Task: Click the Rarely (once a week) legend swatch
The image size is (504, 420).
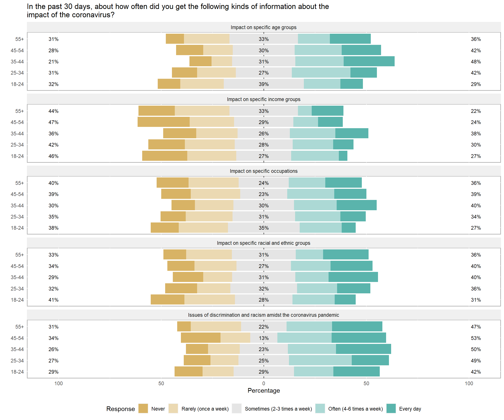Action: (x=173, y=408)
